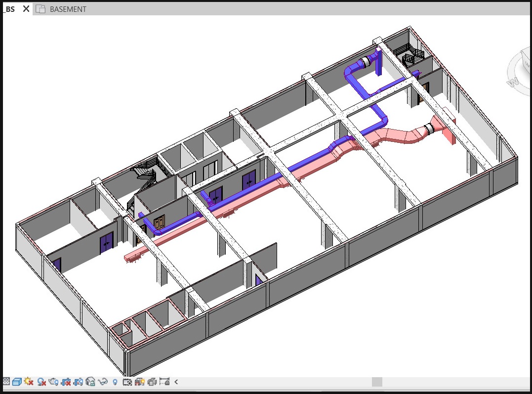The image size is (532, 394).
Task: Close the _BS view tab
Action: [26, 9]
